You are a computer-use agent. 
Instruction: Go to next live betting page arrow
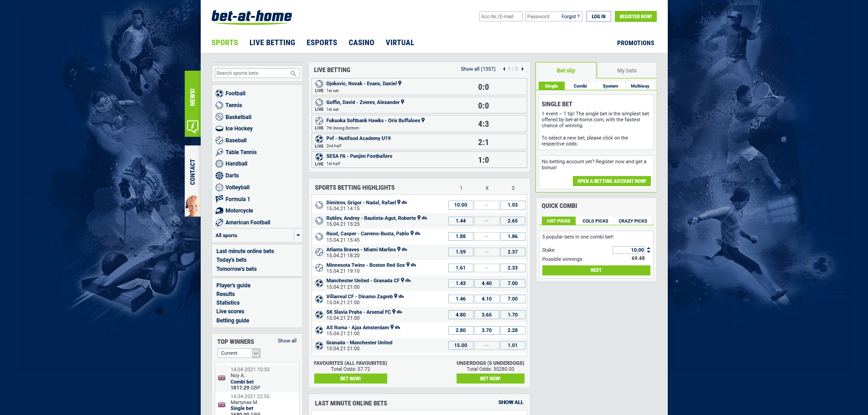(523, 69)
